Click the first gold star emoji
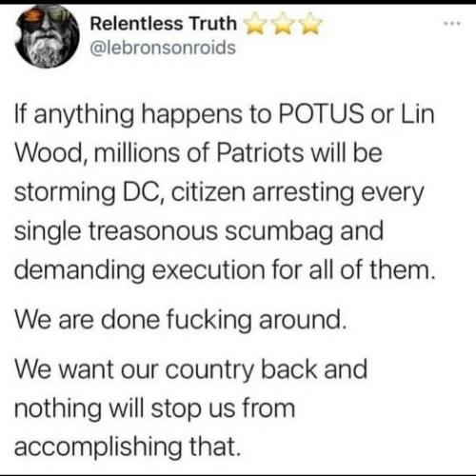 256,24
